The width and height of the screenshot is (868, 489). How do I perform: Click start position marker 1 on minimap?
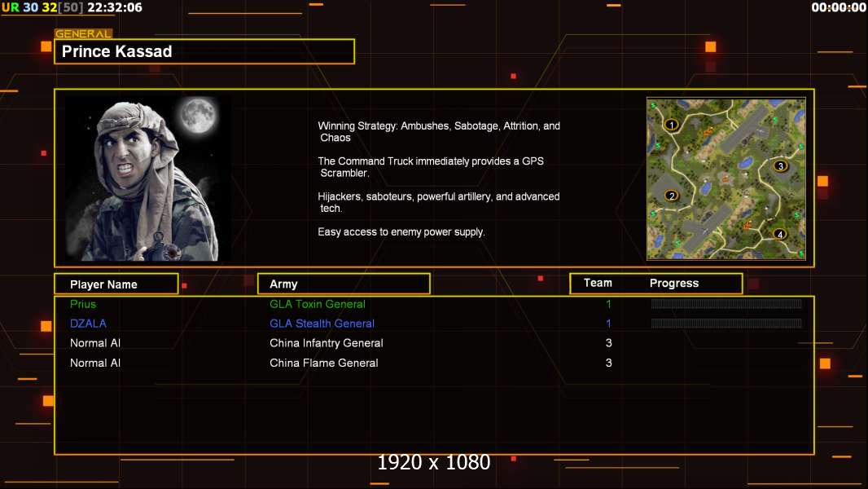coord(672,125)
